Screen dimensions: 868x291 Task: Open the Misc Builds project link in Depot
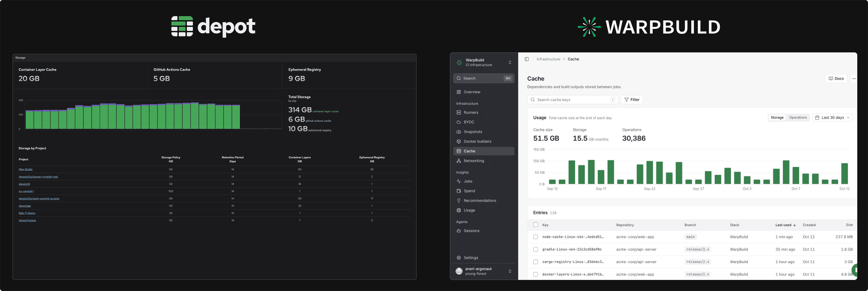point(26,169)
